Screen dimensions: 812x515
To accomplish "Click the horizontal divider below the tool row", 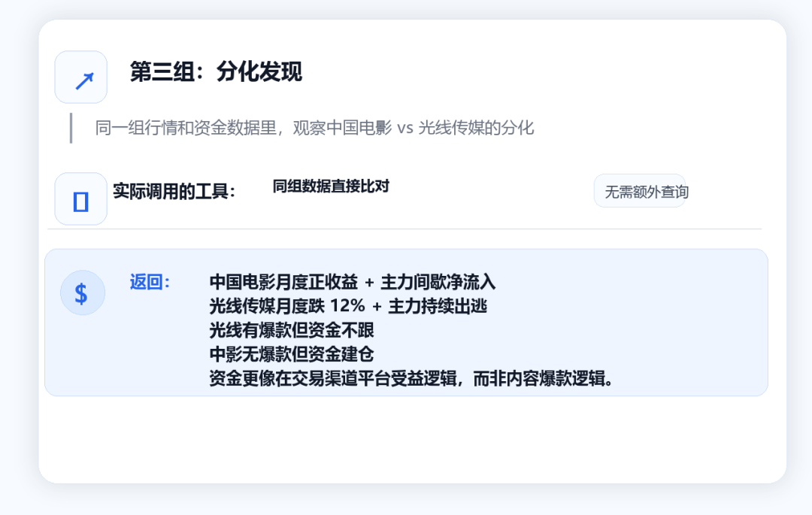I will 404,229.
